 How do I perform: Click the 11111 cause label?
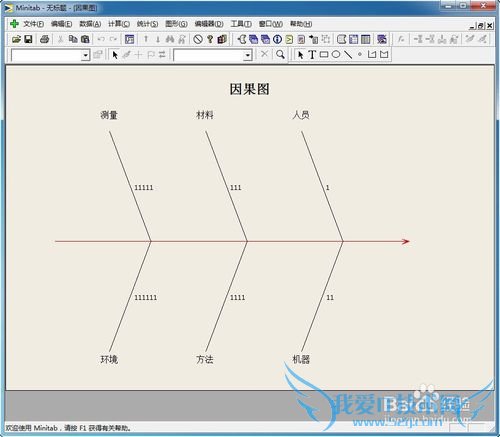[144, 188]
